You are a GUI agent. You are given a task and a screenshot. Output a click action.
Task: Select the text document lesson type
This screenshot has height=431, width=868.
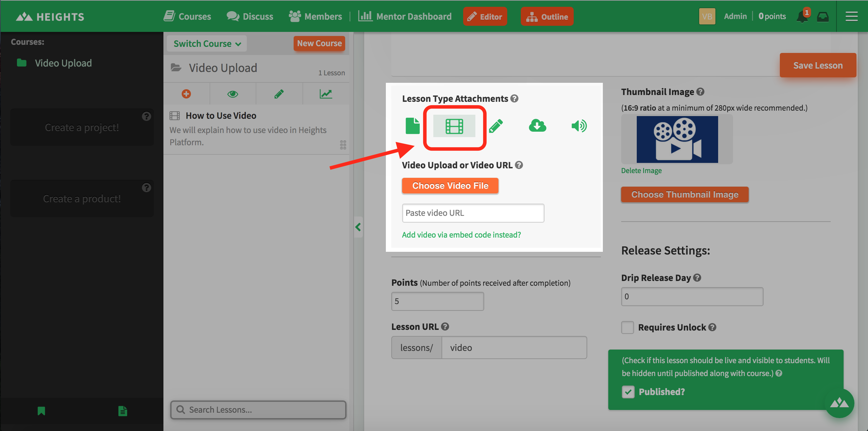point(413,126)
